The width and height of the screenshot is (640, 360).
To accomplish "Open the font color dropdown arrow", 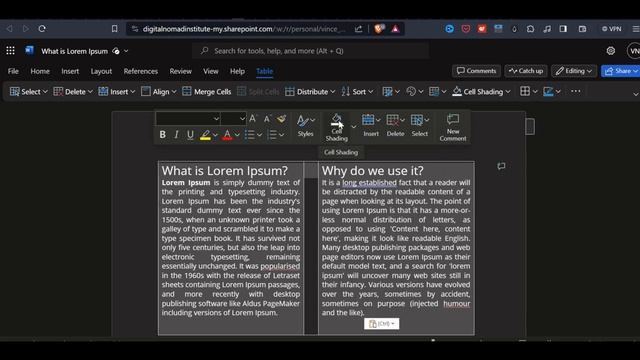I will pyautogui.click(x=237, y=135).
